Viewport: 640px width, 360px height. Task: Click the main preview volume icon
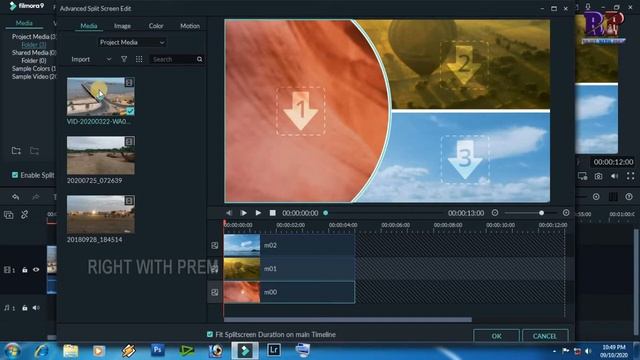point(614,176)
